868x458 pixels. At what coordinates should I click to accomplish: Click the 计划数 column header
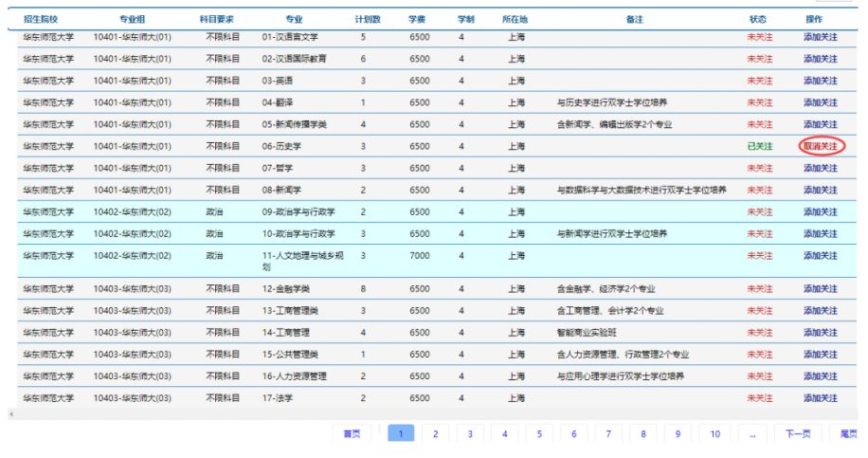tap(368, 19)
